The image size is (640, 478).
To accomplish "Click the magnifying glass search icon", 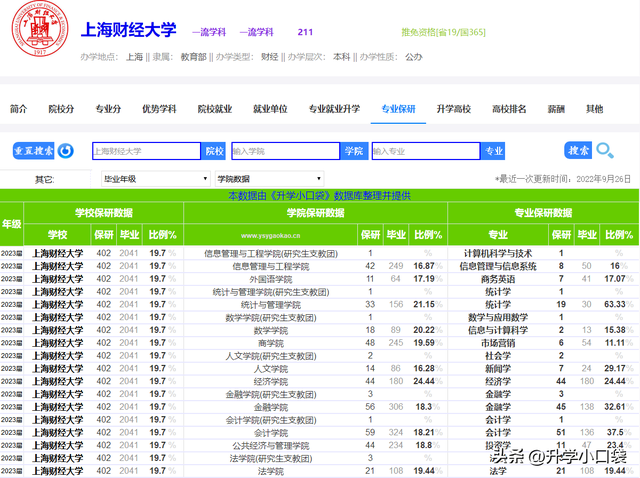I will pos(605,151).
